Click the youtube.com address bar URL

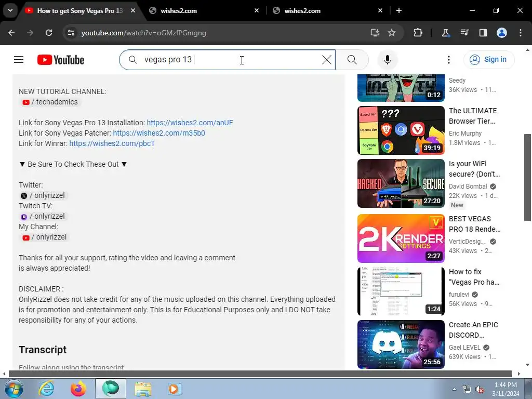pos(143,33)
